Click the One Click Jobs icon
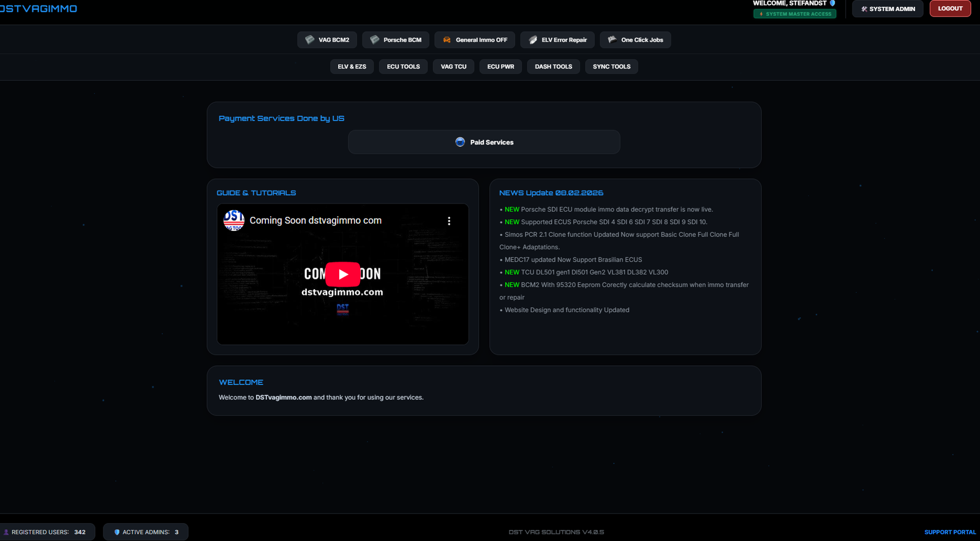980x541 pixels. 612,40
